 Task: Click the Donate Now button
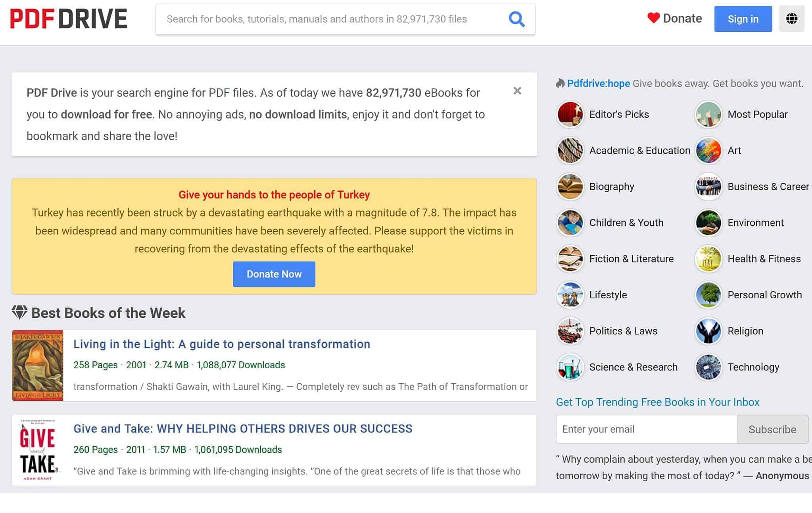[274, 274]
